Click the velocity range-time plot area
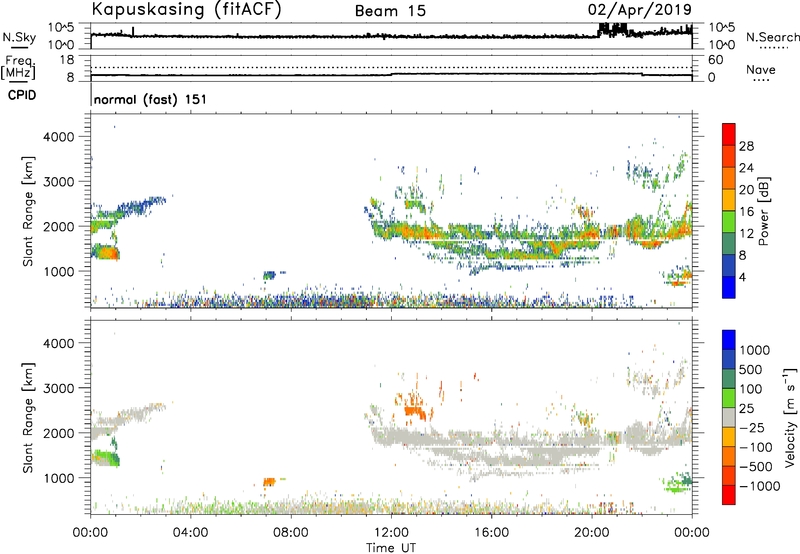 391,417
